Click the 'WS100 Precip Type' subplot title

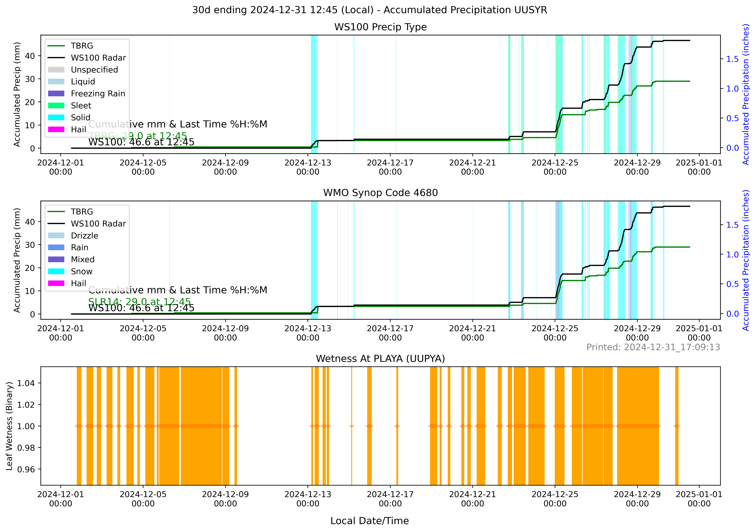[380, 27]
